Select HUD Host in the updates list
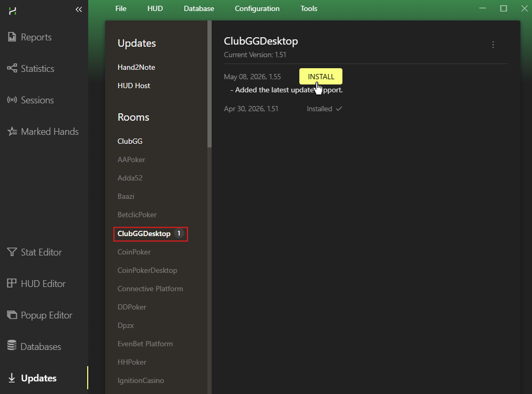 point(134,86)
